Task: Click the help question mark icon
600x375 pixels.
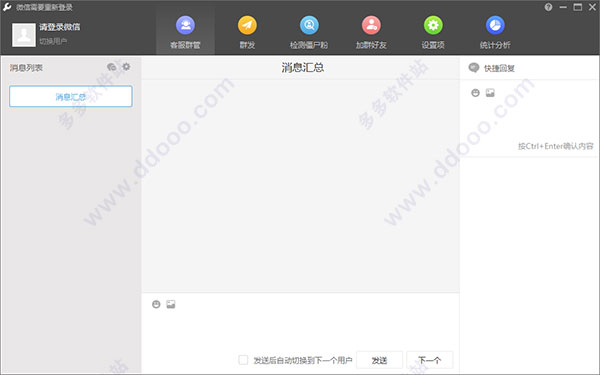Action: (548, 7)
